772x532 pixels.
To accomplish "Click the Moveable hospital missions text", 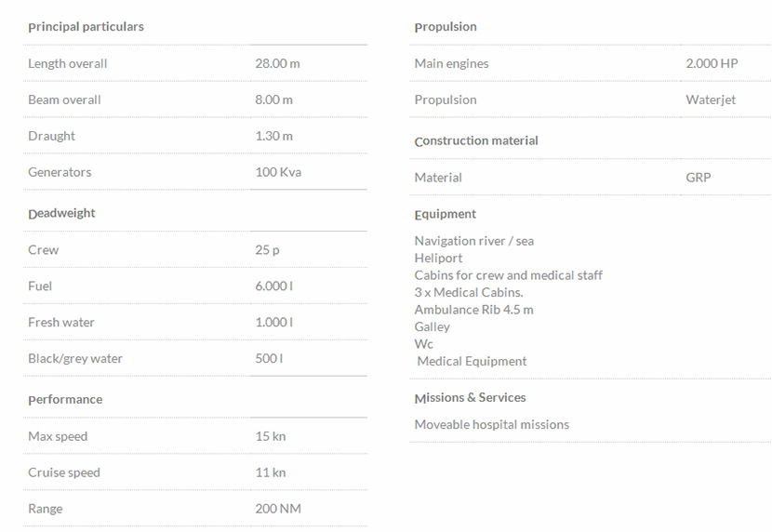I will click(x=492, y=425).
